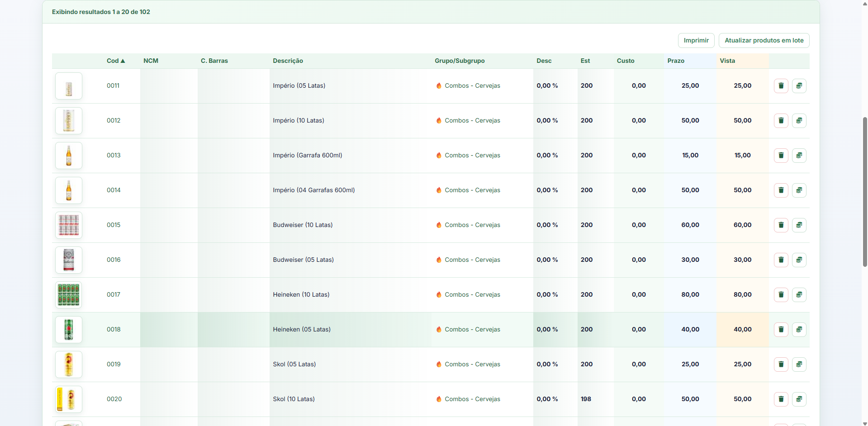Delete product Budweiser (10 Latas)
868x426 pixels.
pyautogui.click(x=781, y=225)
